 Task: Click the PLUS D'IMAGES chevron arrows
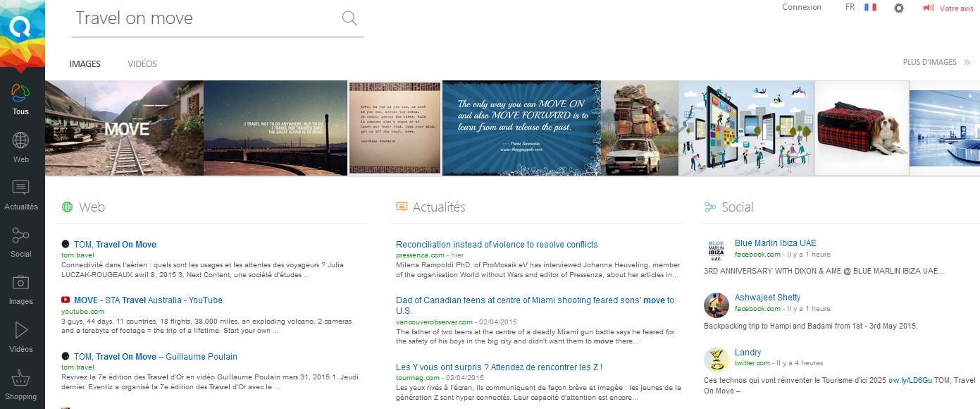tap(967, 63)
